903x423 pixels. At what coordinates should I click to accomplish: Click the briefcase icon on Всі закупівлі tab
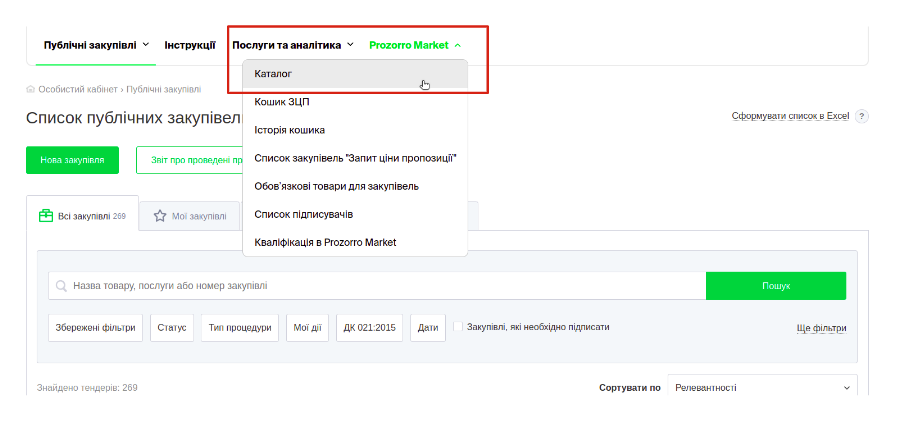tap(45, 215)
